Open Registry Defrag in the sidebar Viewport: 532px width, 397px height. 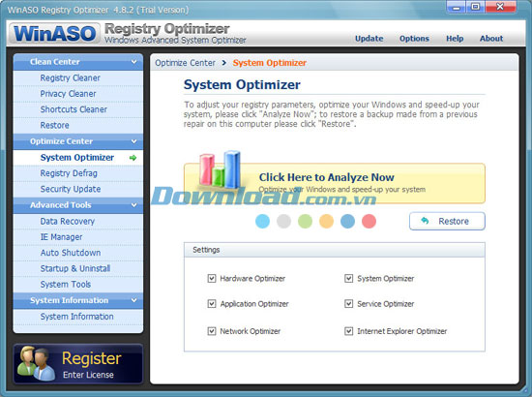coord(69,173)
